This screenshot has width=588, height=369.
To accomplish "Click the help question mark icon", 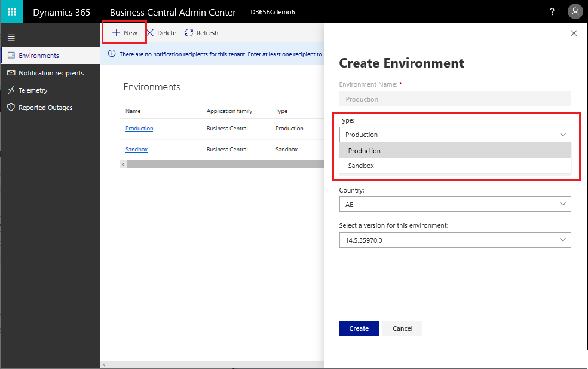I will (552, 11).
